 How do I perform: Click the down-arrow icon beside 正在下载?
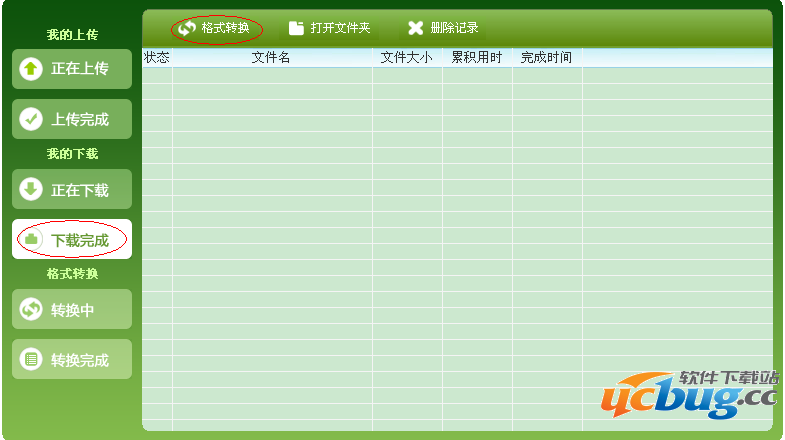(x=31, y=189)
